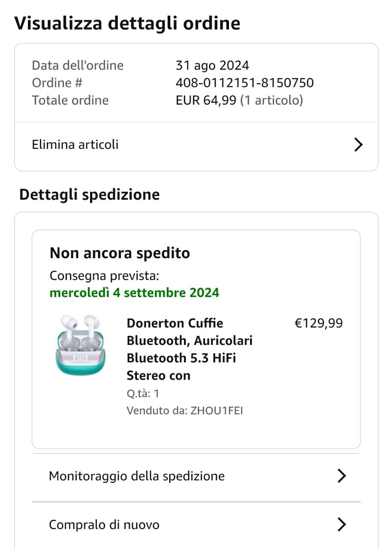Tap the order total EUR 64,99
Image resolution: width=392 pixels, height=549 pixels.
(x=206, y=100)
